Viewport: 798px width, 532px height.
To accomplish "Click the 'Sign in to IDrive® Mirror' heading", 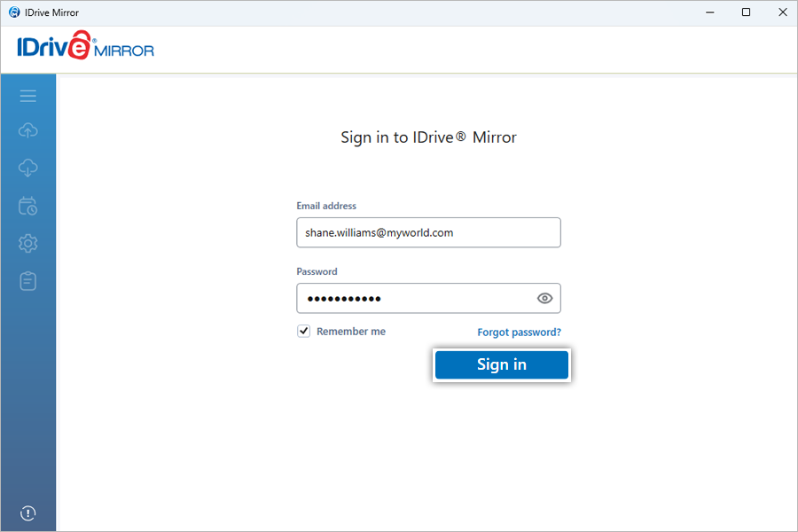I will click(428, 137).
